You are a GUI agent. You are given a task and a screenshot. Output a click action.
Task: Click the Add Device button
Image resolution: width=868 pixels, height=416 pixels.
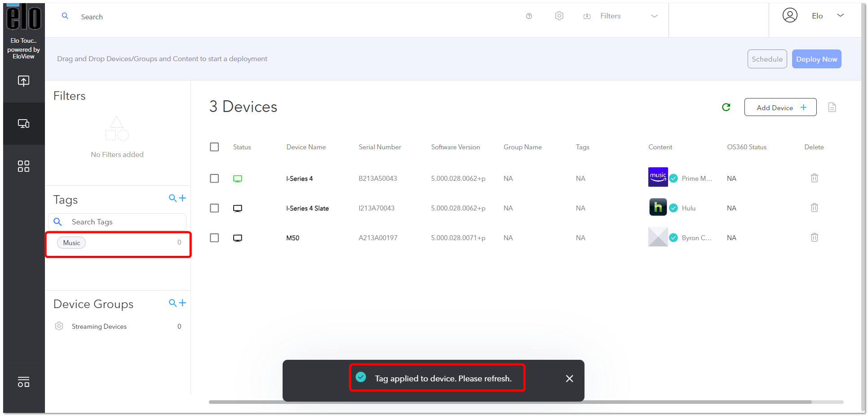pyautogui.click(x=780, y=107)
